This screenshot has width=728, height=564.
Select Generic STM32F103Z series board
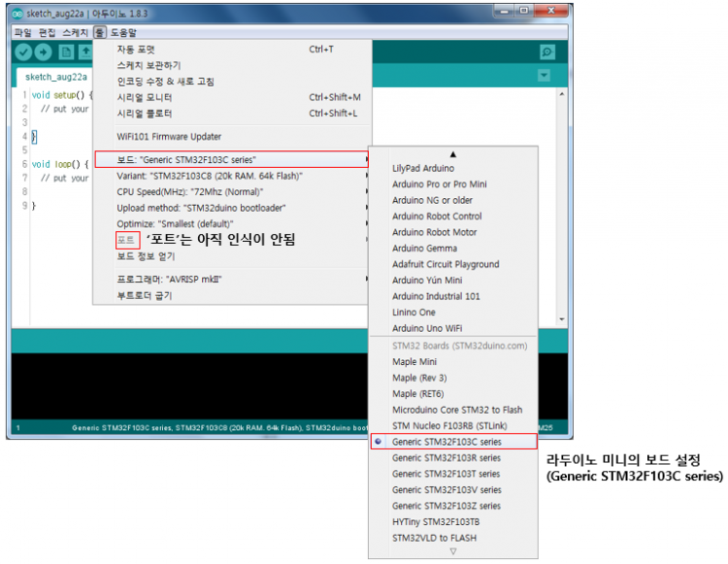point(453,506)
